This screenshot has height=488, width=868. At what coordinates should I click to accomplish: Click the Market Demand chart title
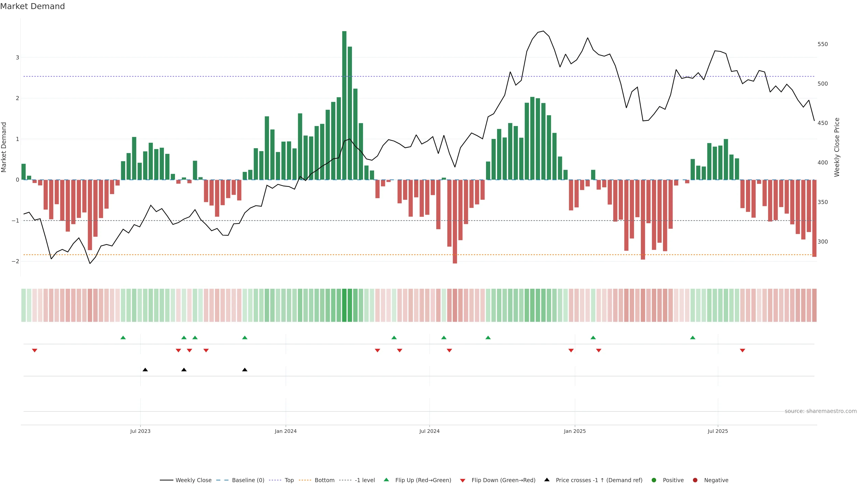coord(32,6)
